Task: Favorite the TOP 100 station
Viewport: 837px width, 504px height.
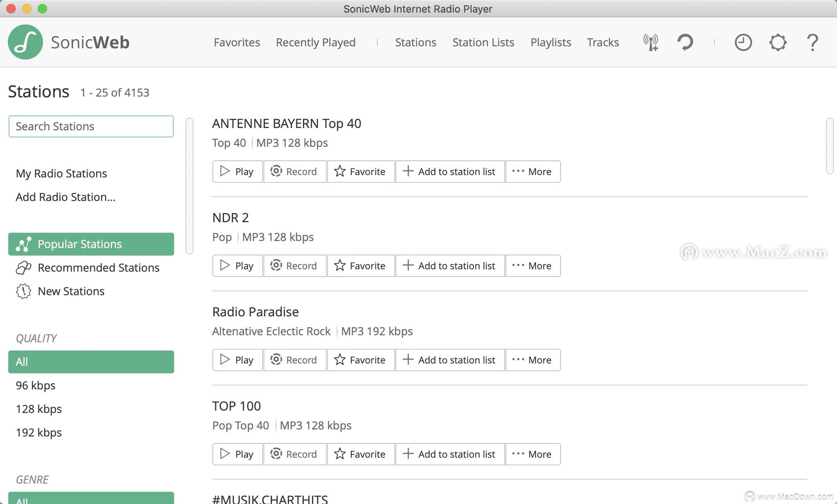Action: [361, 454]
